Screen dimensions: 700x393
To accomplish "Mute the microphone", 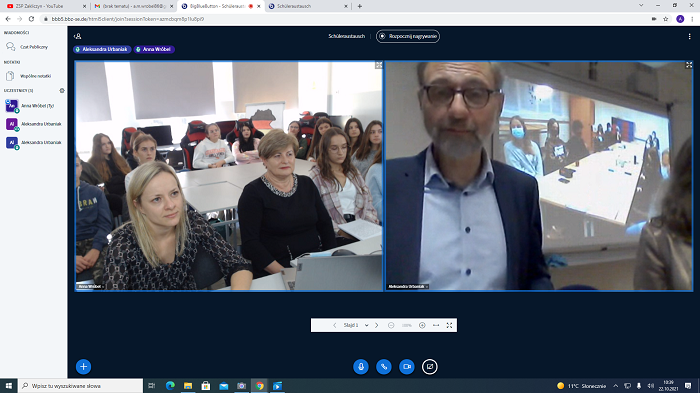I will 361,367.
